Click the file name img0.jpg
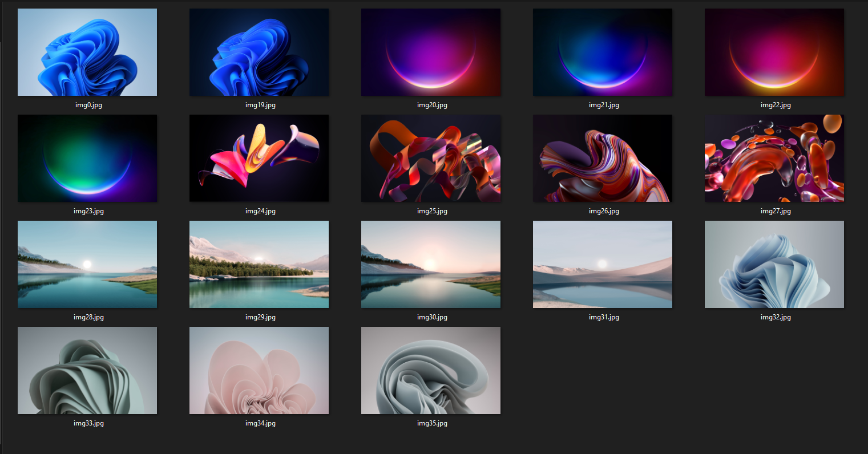Screen dimensions: 868x454 coord(88,105)
